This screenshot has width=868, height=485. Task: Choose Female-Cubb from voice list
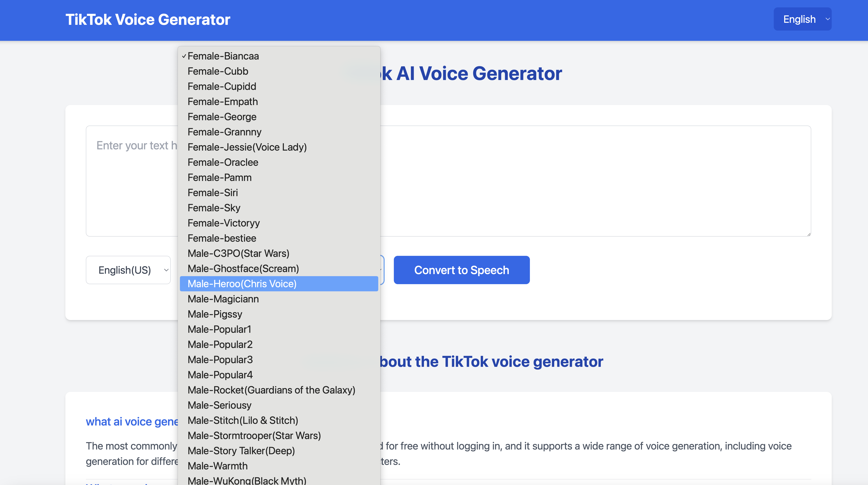[x=218, y=71]
